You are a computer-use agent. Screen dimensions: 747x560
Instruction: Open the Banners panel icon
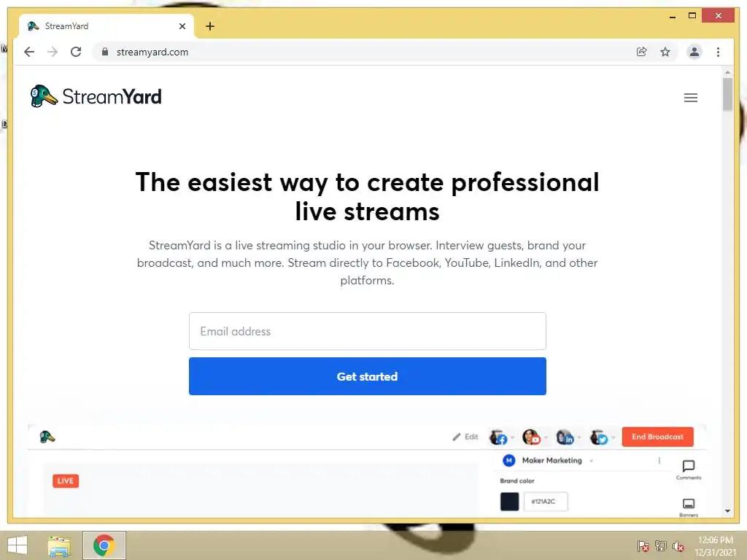click(689, 507)
